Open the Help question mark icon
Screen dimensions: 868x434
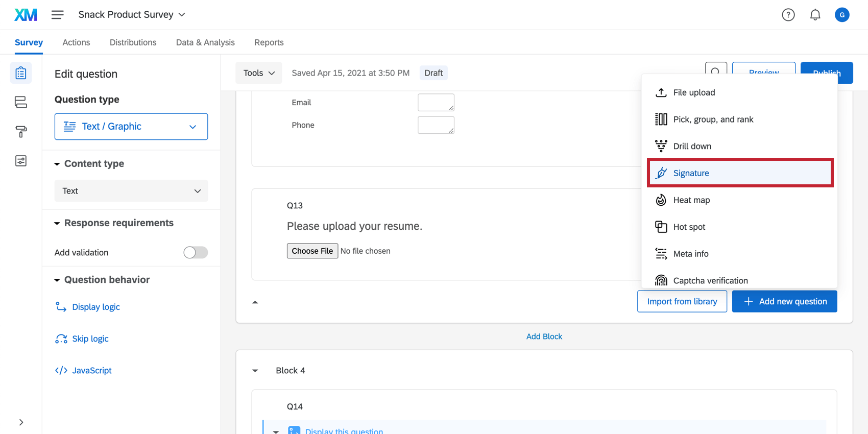coord(788,15)
